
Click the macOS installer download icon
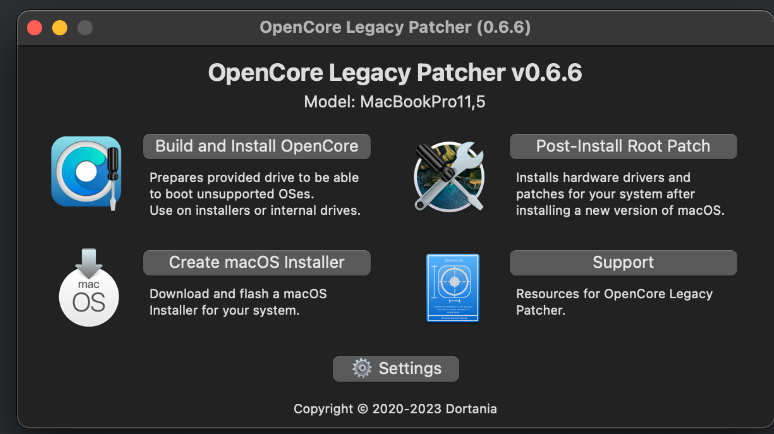[x=89, y=287]
